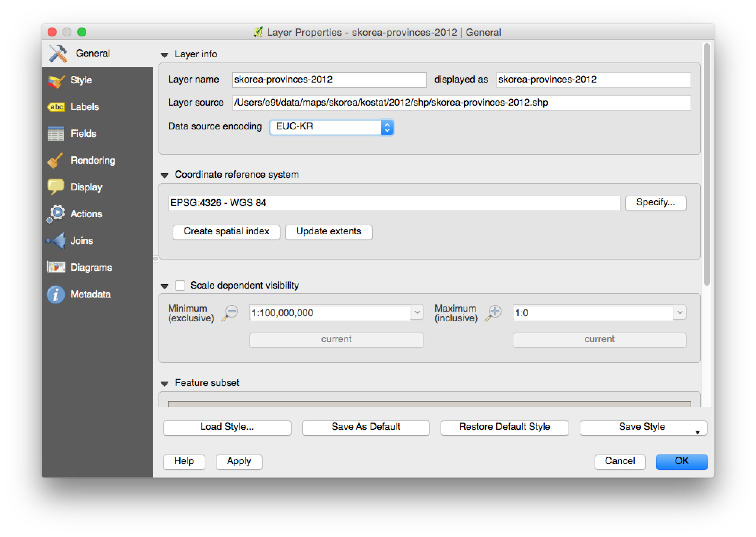Enable Scale dependent visibility checkbox
Viewport: 756px width, 537px height.
click(180, 286)
